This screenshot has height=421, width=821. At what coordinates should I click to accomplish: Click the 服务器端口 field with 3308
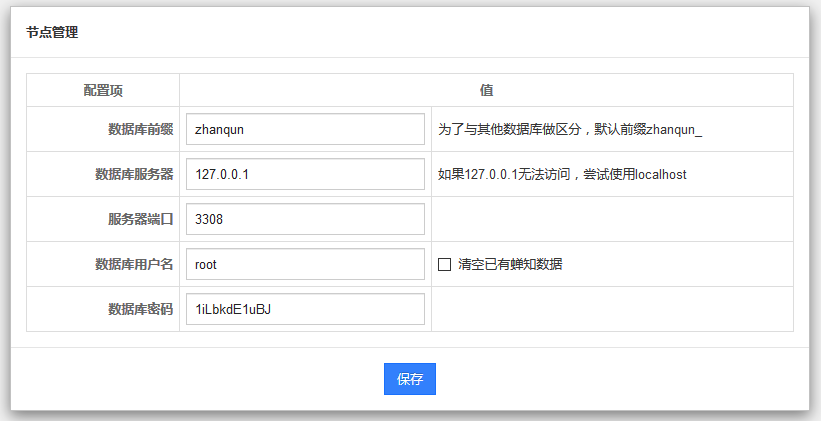click(x=305, y=219)
